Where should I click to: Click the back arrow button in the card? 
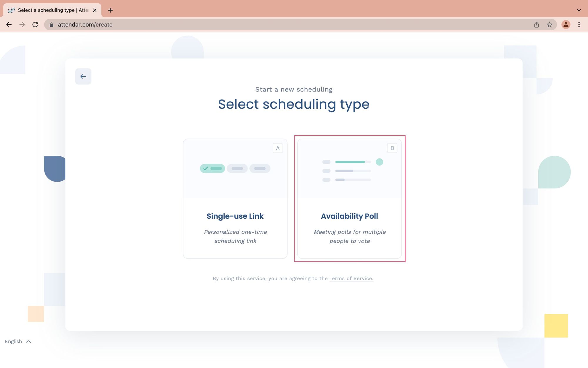[83, 77]
